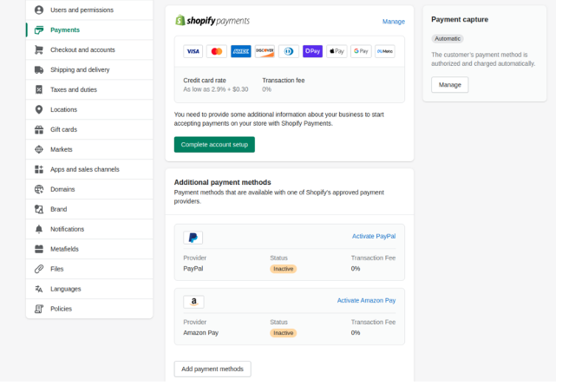The height and width of the screenshot is (392, 562).
Task: Open the Locations settings
Action: (89, 109)
